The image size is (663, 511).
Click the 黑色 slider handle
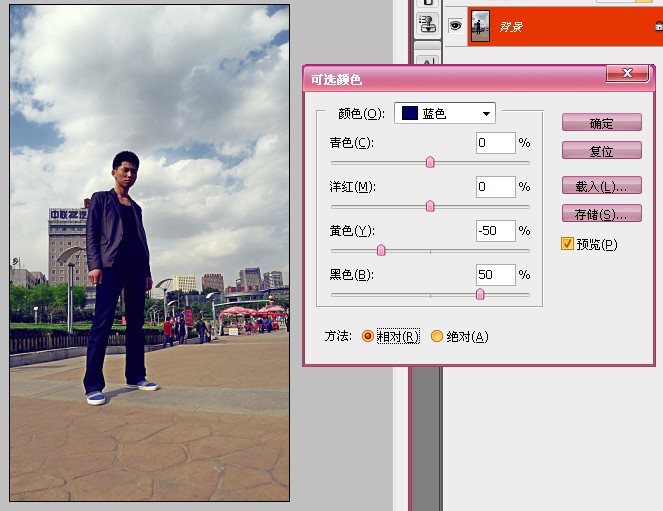point(480,294)
